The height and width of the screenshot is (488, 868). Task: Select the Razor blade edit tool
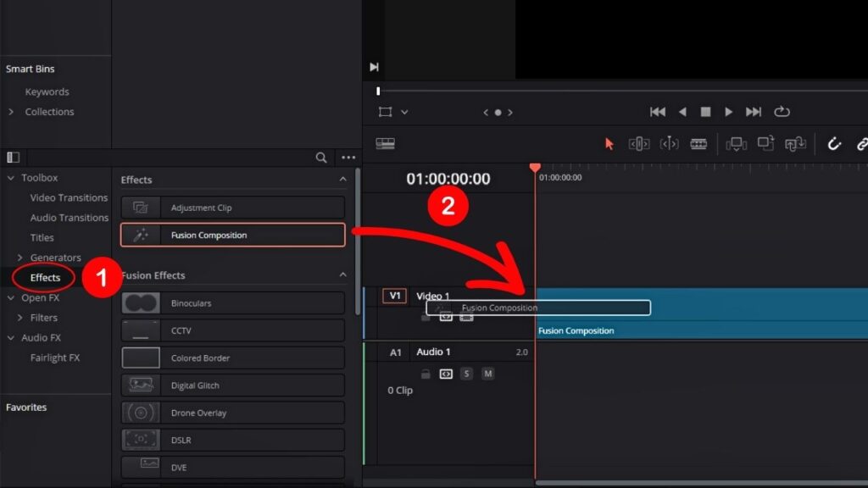coord(698,144)
